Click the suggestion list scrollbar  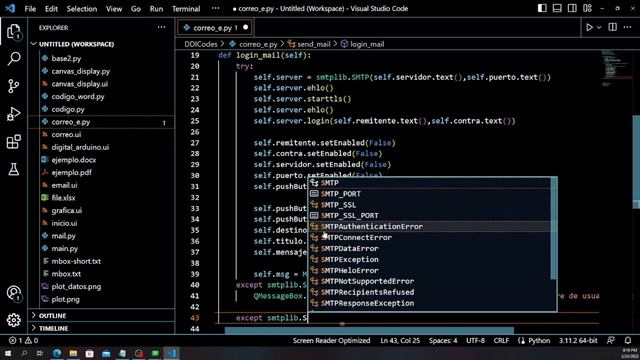[x=554, y=229]
